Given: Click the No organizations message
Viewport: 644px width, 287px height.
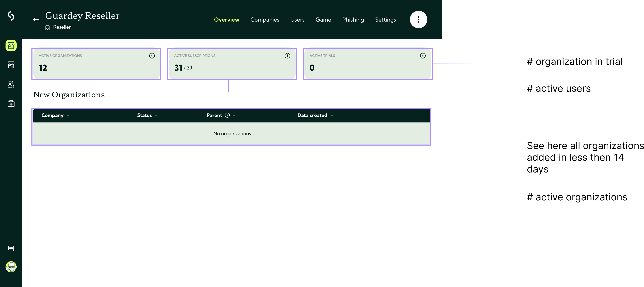Looking at the screenshot, I should pos(232,133).
